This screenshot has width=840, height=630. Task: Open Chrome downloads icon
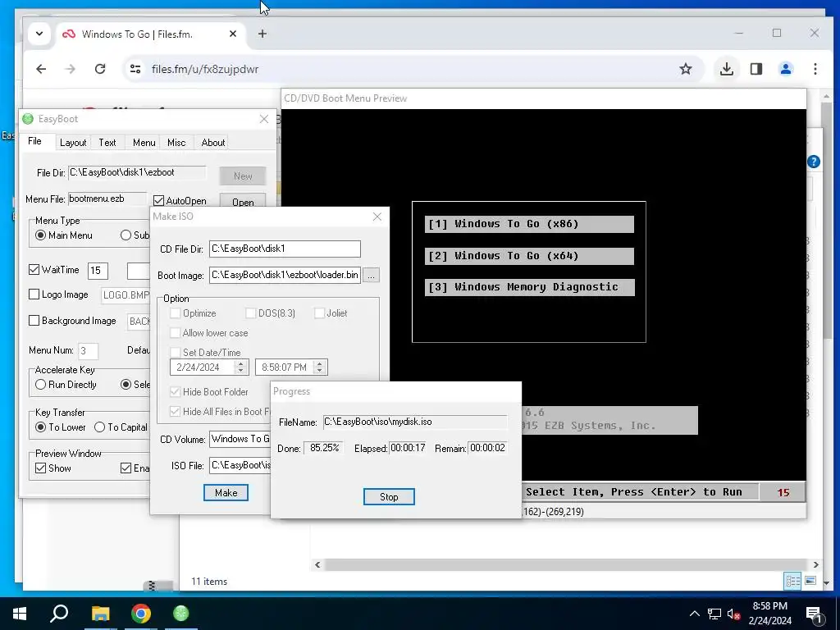(x=727, y=69)
